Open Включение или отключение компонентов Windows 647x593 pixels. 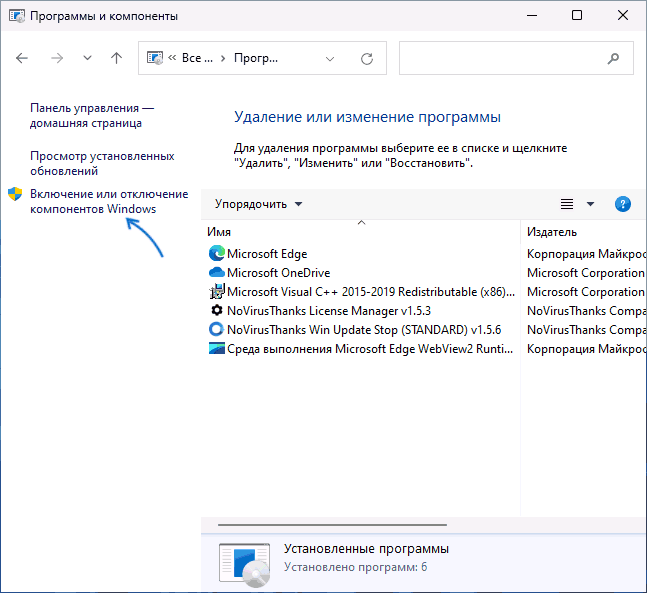coord(109,201)
